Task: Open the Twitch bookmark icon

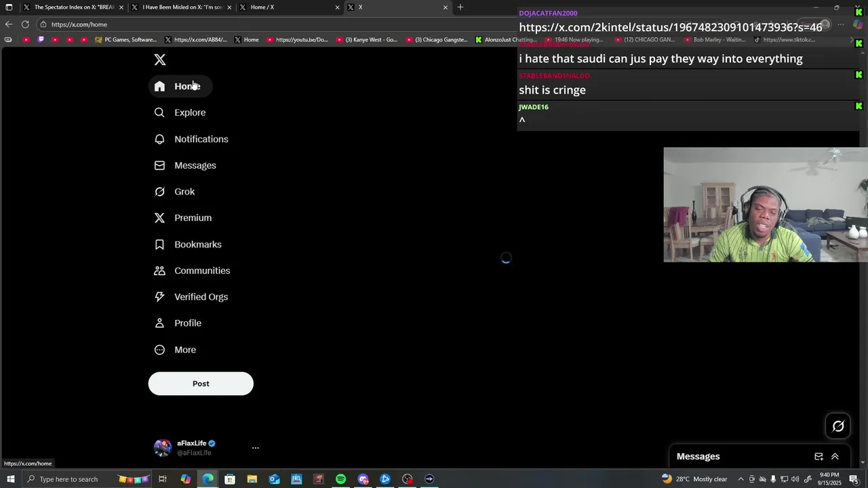Action: (x=41, y=40)
